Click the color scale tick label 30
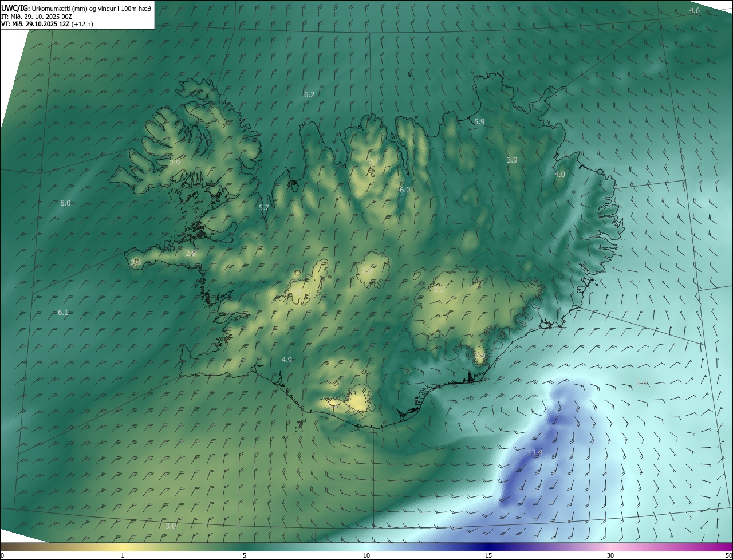Viewport: 733px width, 560px height. [610, 555]
